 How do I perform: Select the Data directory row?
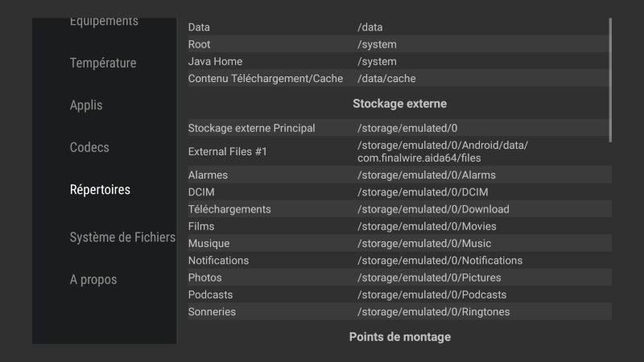(398, 27)
